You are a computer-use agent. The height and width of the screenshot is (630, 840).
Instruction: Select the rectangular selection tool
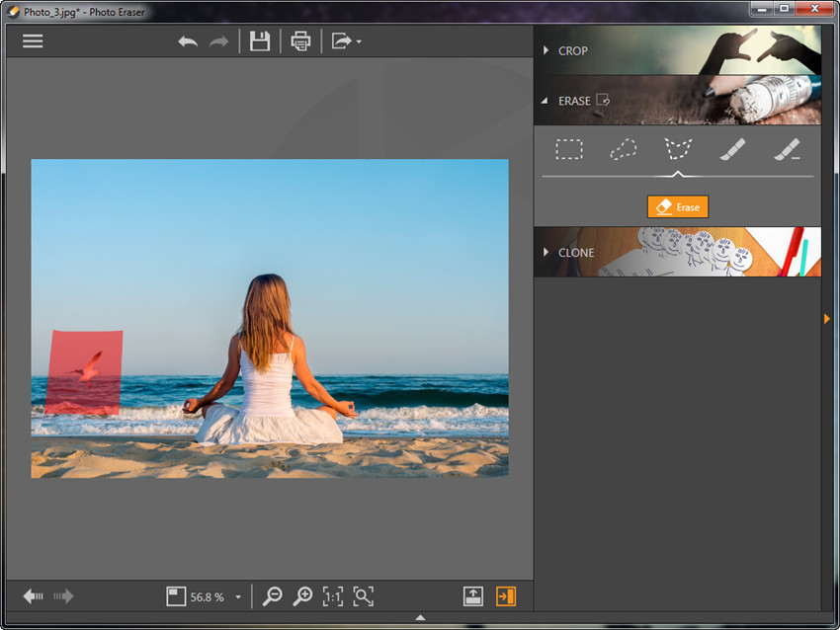(569, 149)
